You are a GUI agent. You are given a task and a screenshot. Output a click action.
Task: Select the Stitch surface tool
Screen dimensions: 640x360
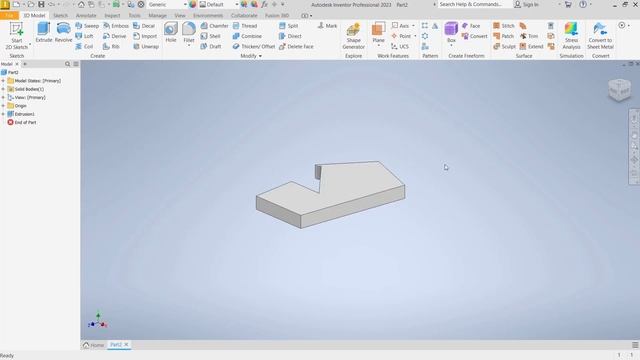(x=504, y=26)
